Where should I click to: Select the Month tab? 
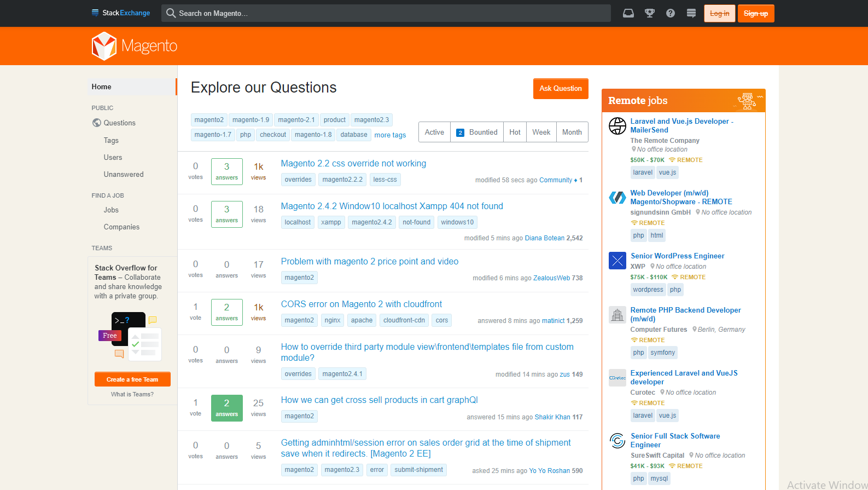572,132
